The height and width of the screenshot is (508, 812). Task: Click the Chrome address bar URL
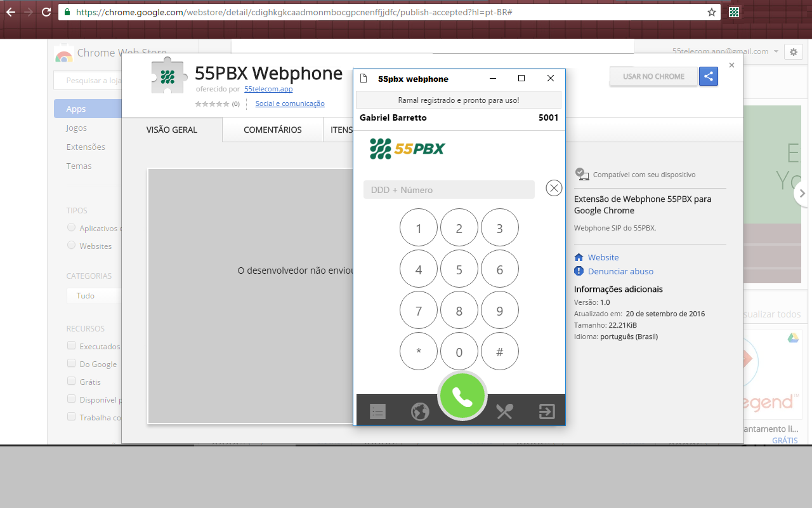(294, 12)
